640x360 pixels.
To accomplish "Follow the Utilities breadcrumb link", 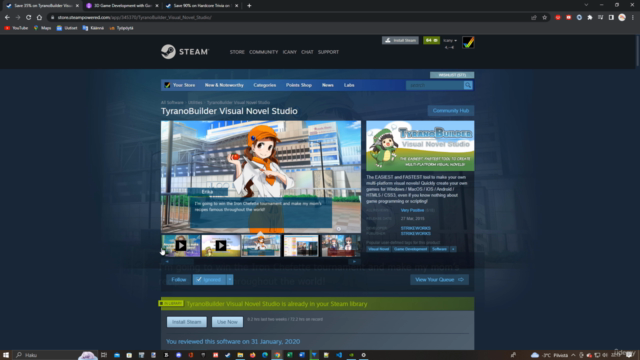I will [195, 102].
